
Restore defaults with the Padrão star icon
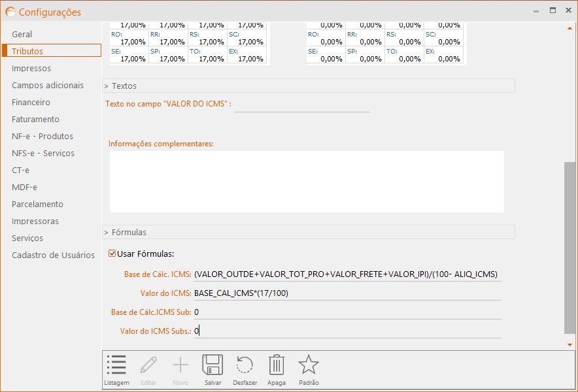click(x=308, y=366)
